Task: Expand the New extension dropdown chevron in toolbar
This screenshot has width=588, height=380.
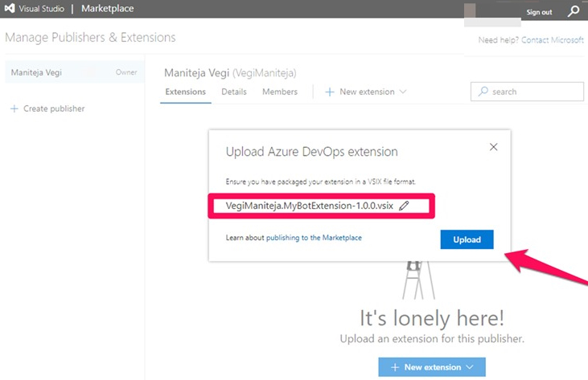Action: [403, 92]
